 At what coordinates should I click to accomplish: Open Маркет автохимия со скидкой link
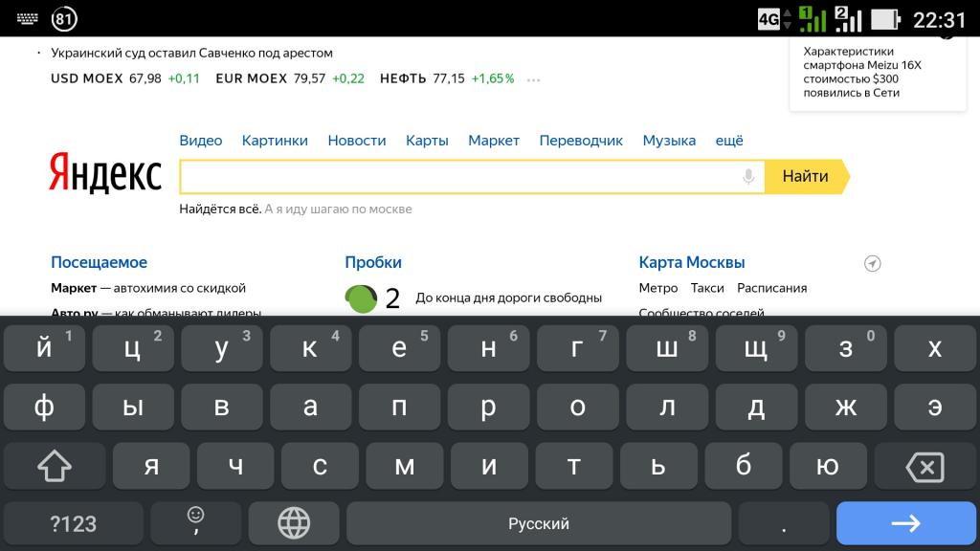(148, 288)
